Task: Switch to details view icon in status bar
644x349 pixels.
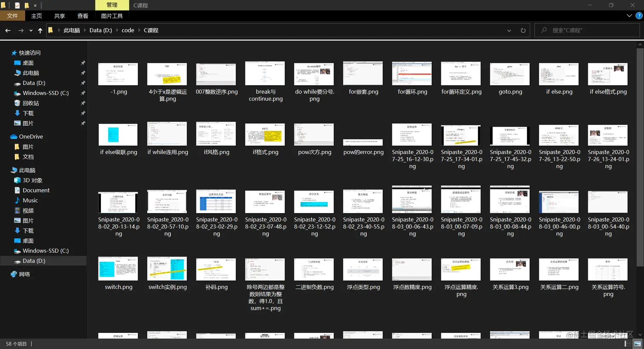Action: [x=627, y=344]
